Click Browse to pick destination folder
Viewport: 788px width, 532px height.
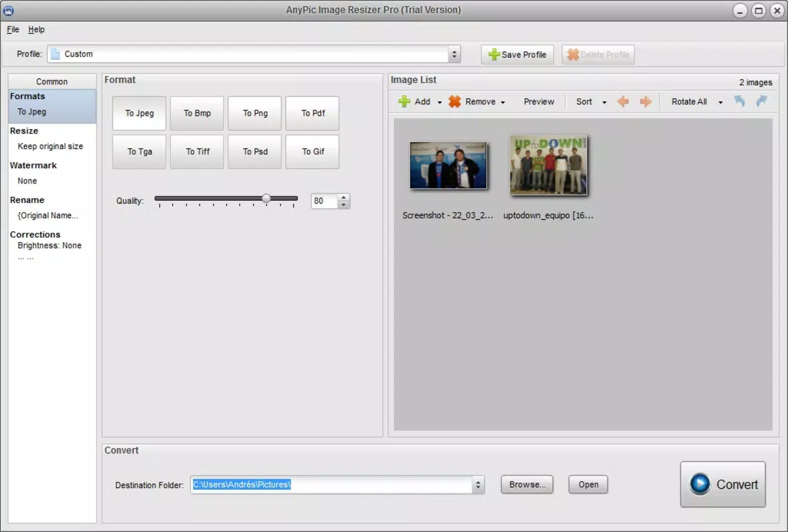(527, 485)
